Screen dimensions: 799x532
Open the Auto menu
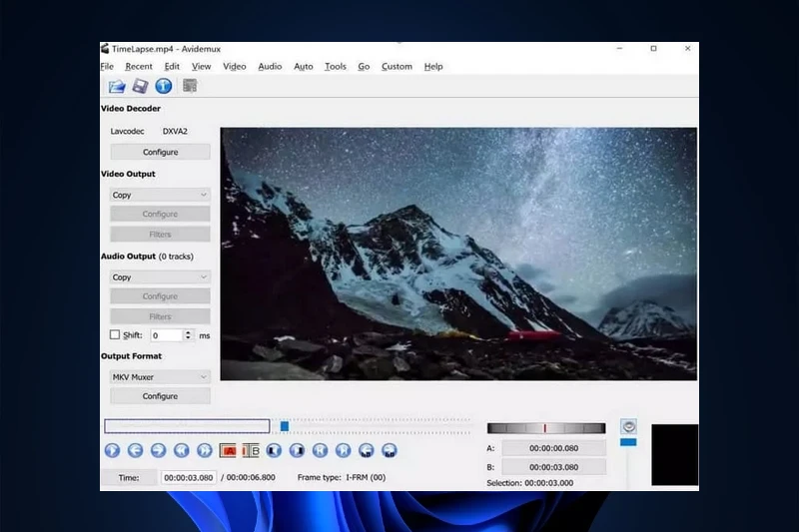click(x=304, y=66)
